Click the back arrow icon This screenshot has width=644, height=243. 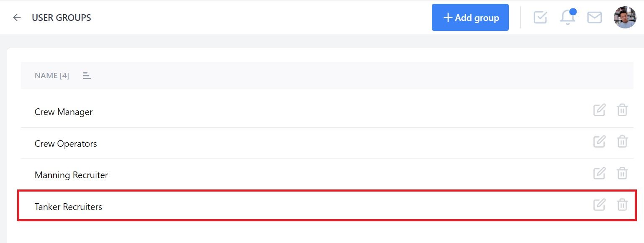click(17, 18)
